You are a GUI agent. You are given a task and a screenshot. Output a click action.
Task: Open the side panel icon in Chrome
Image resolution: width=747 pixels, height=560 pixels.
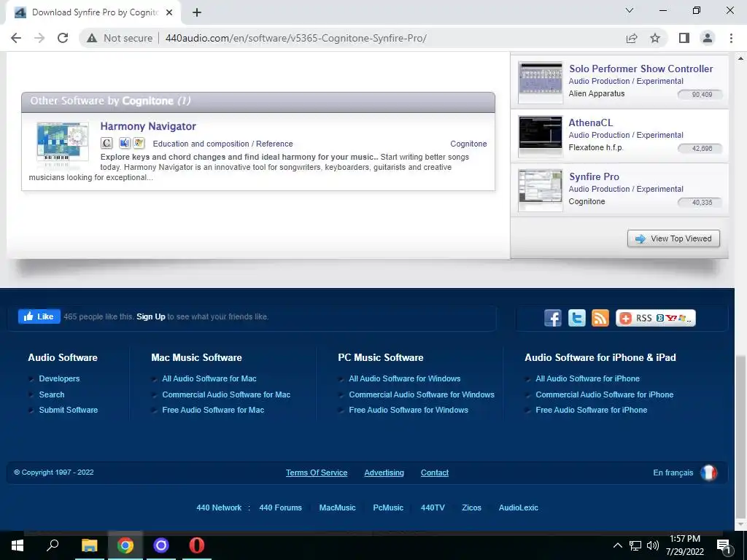pyautogui.click(x=684, y=38)
